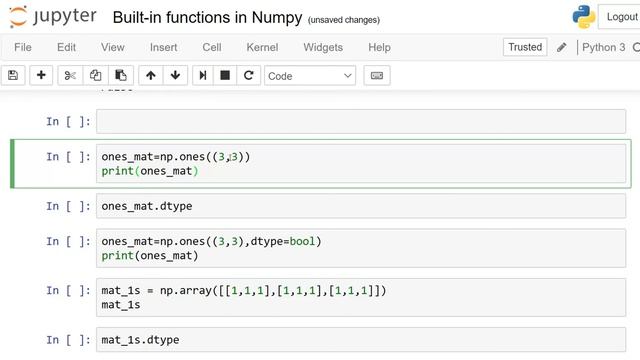Insert cell below with plus icon
The width and height of the screenshot is (640, 360).
(x=41, y=76)
